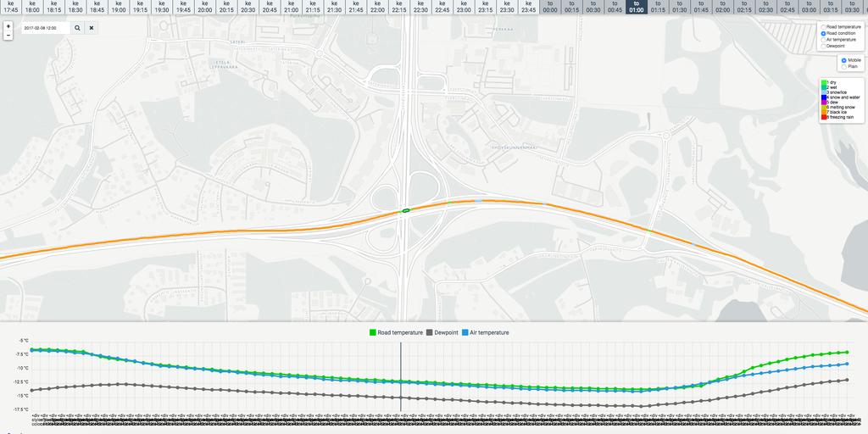This screenshot has height=434, width=868.
Task: Click the '6 melting snow' legend label
Action: coord(841,107)
